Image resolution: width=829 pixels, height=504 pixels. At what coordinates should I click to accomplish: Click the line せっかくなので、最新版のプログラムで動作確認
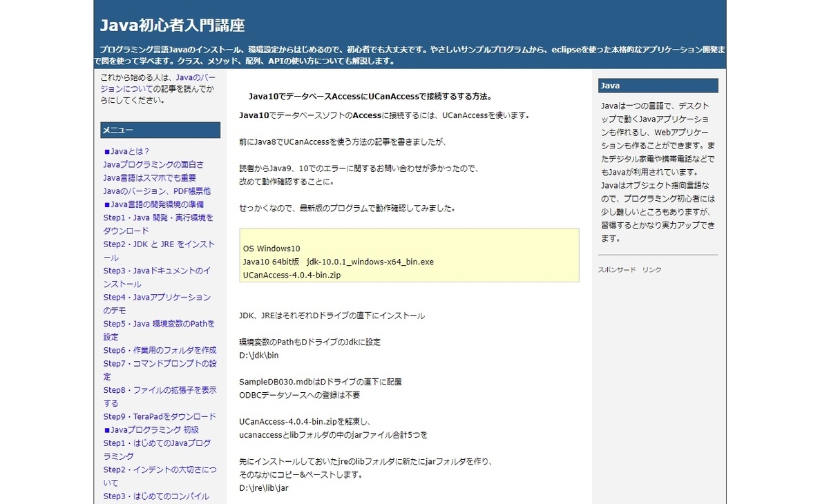point(347,208)
